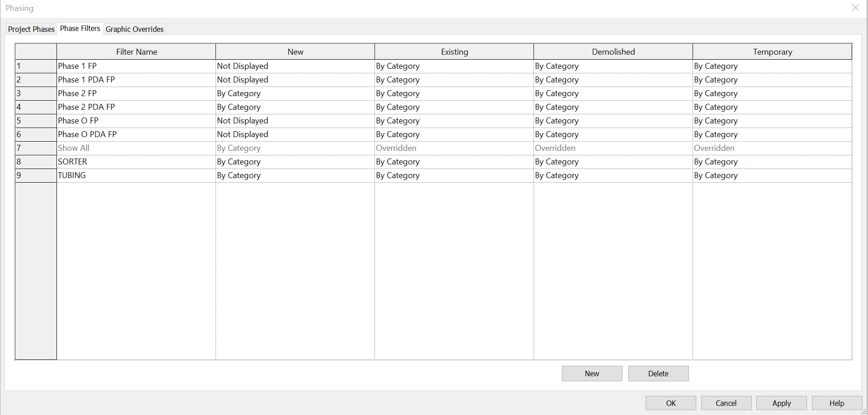Select the Phase 1 PDA FP filter name
This screenshot has width=868, height=415.
click(x=136, y=80)
